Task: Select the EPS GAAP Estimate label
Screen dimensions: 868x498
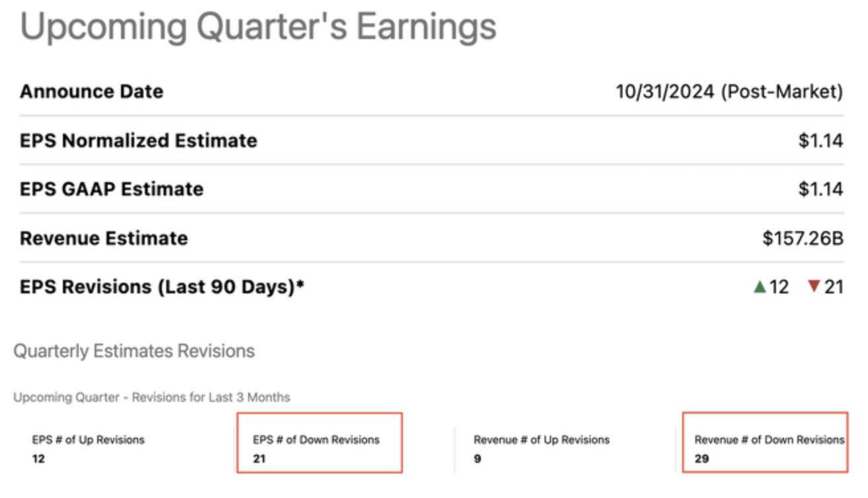Action: tap(111, 189)
